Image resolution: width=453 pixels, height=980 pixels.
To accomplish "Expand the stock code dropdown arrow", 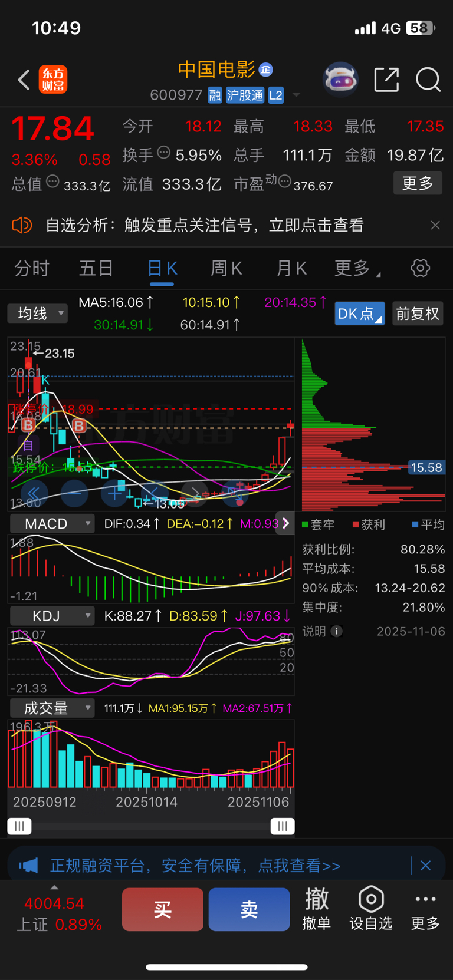I will [x=296, y=95].
